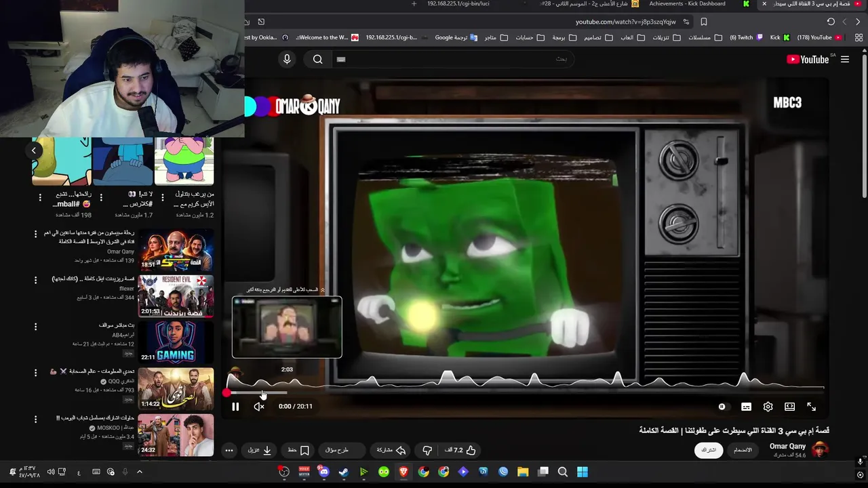Open the (178) YouTube bookmark
The height and width of the screenshot is (488, 868).
pos(819,37)
